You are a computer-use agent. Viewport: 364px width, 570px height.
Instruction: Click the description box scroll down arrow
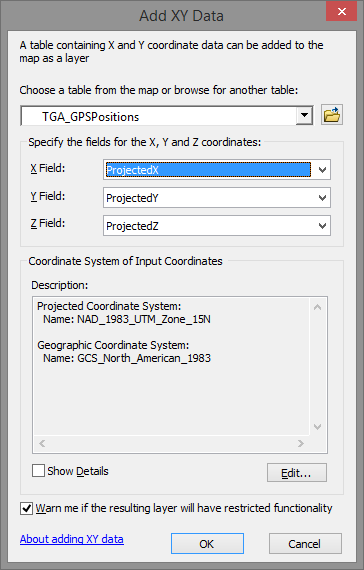317,427
